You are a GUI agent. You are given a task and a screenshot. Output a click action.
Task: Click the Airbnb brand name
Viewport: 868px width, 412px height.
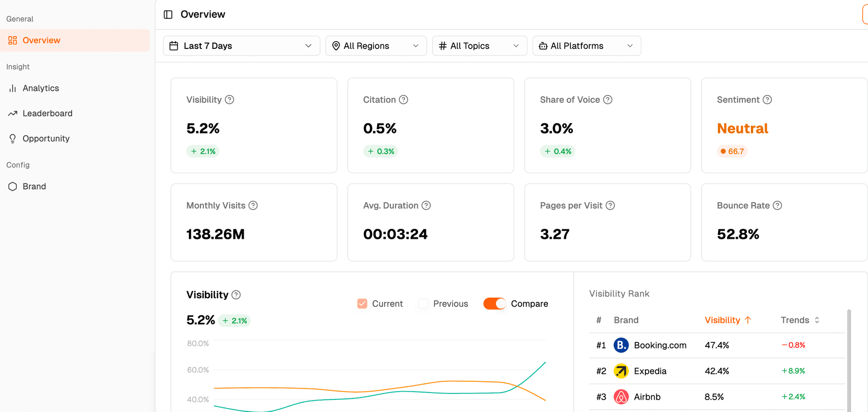[647, 397]
